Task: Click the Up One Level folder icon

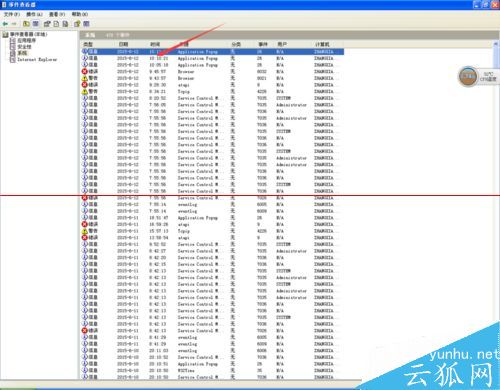Action: (x=26, y=24)
